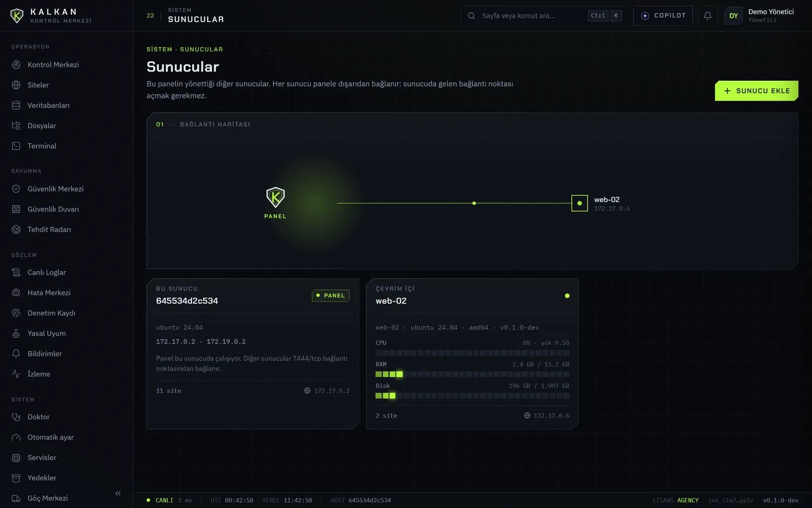The width and height of the screenshot is (812, 508).
Task: Click the Sunucu Ekle button
Action: click(756, 91)
